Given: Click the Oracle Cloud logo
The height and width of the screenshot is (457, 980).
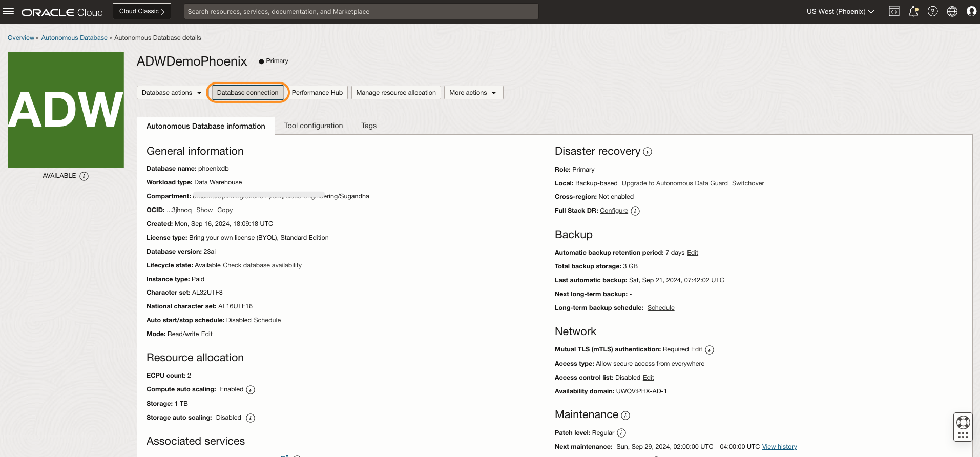Looking at the screenshot, I should coord(62,12).
